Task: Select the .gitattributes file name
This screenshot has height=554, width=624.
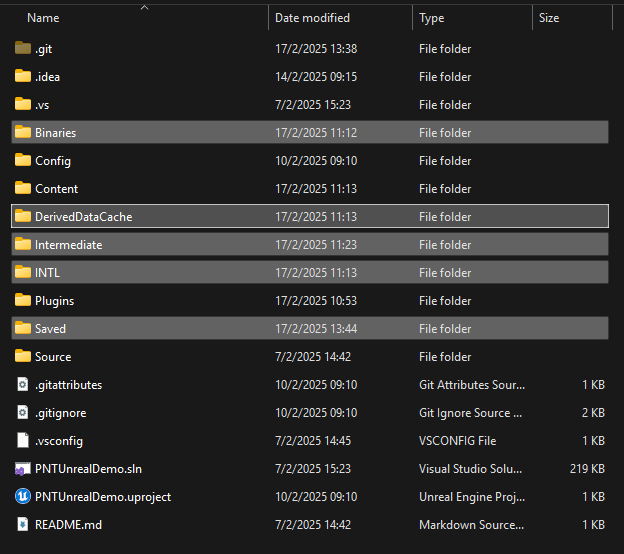Action: 68,385
